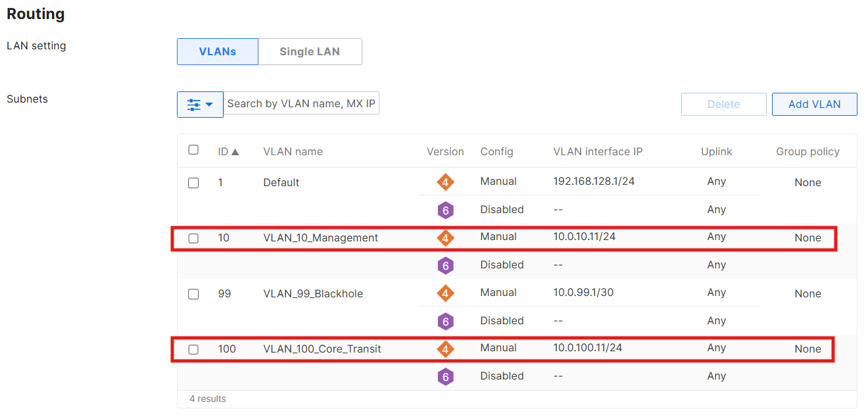Click the IPv6 icon under VLAN_100_Core_Transit

pos(445,376)
